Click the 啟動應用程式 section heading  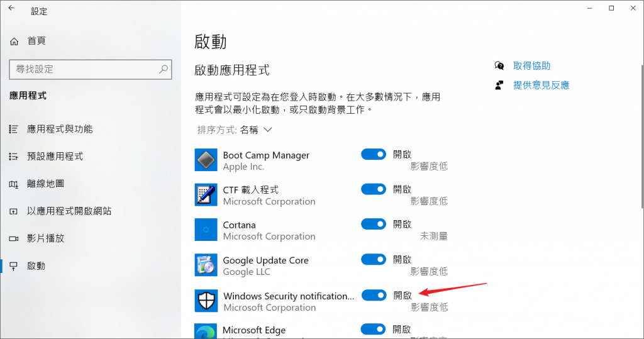coord(232,70)
